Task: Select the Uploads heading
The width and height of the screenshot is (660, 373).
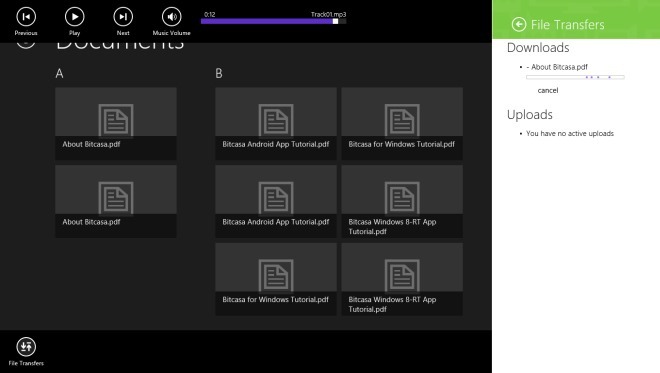Action: (530, 115)
